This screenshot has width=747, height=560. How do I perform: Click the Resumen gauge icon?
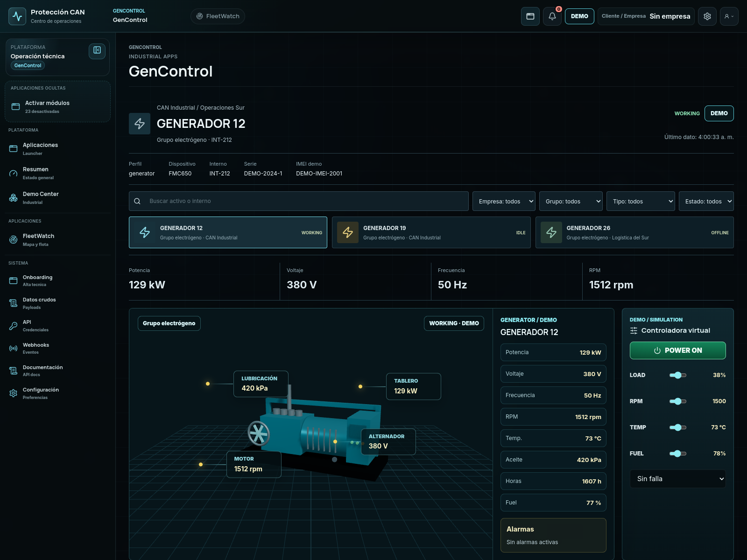[14, 173]
